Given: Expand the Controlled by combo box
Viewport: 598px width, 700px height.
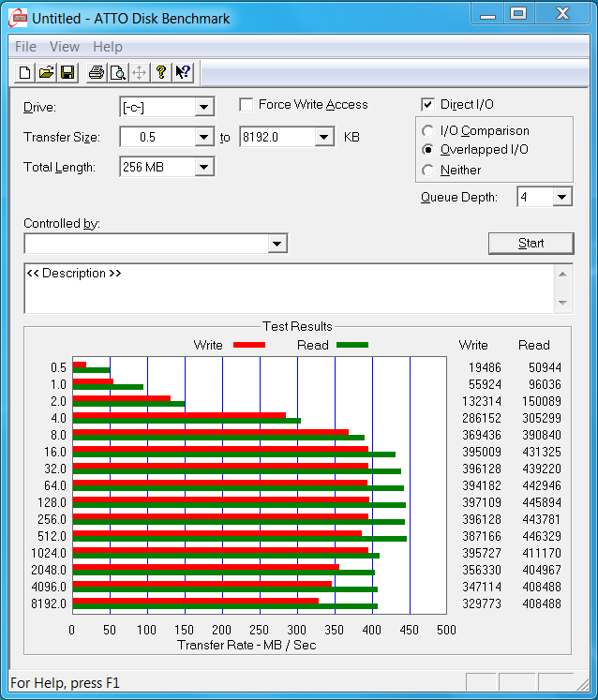Looking at the screenshot, I should click(277, 245).
